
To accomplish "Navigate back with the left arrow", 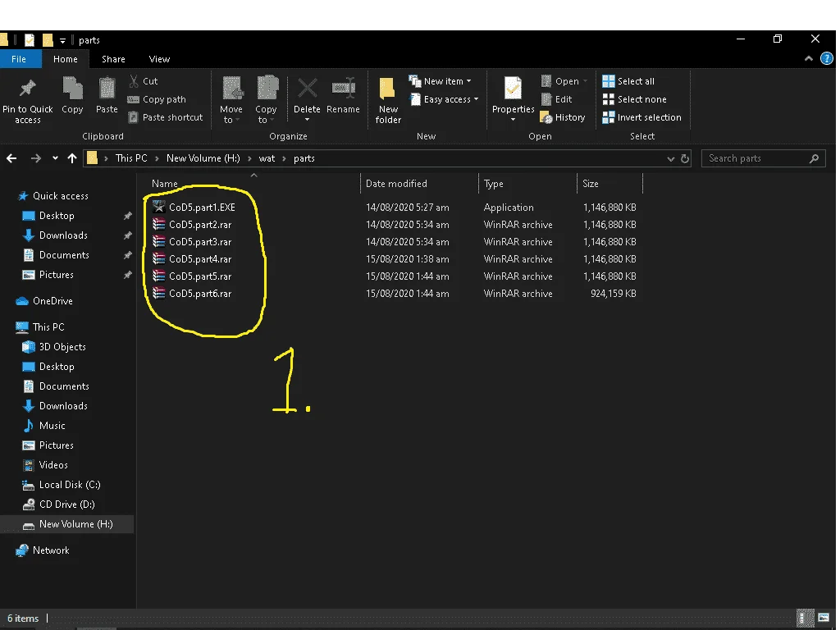I will (11, 158).
